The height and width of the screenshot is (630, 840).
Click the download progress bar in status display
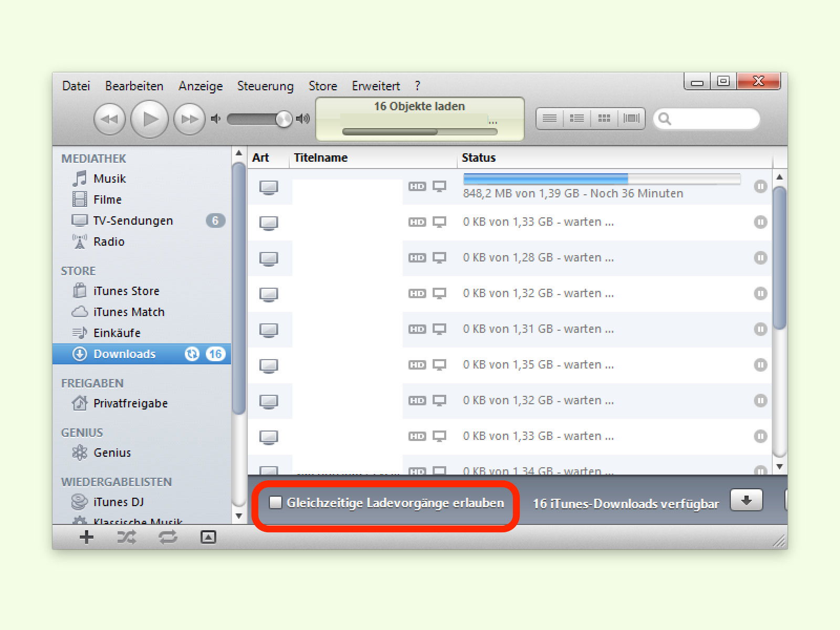coord(419,132)
